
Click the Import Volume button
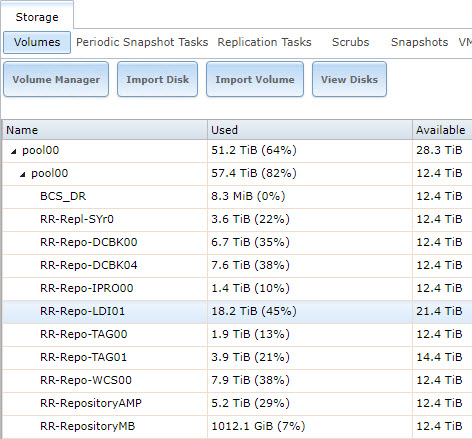tap(255, 79)
